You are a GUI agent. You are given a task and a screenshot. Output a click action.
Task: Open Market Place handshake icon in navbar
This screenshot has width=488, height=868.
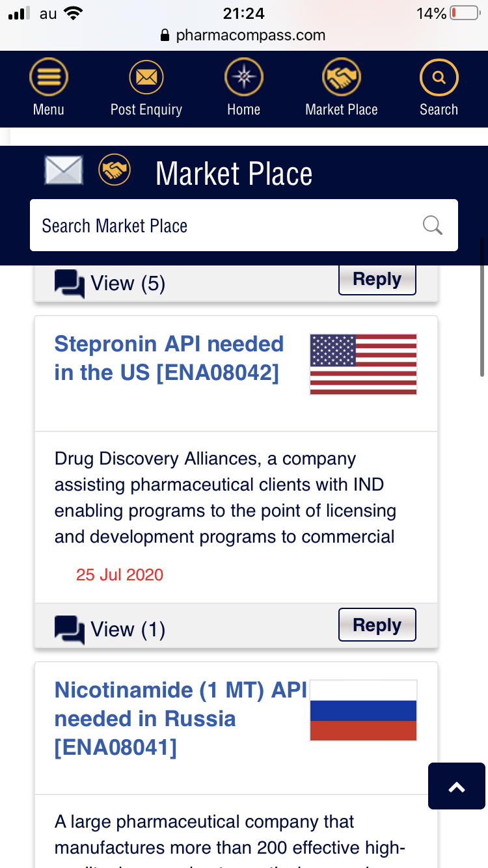pos(342,79)
